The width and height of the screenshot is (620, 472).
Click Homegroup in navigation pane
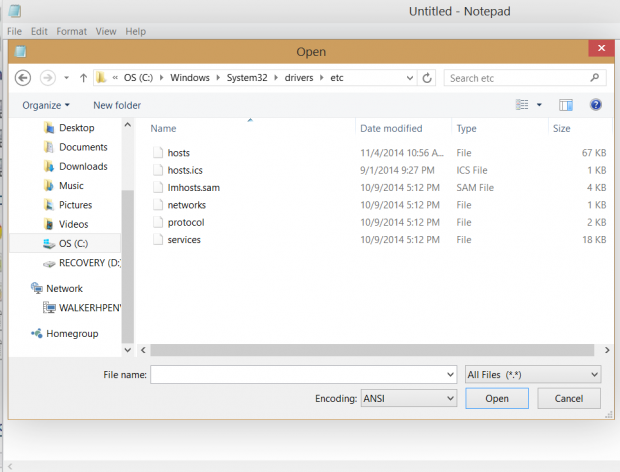coord(72,333)
